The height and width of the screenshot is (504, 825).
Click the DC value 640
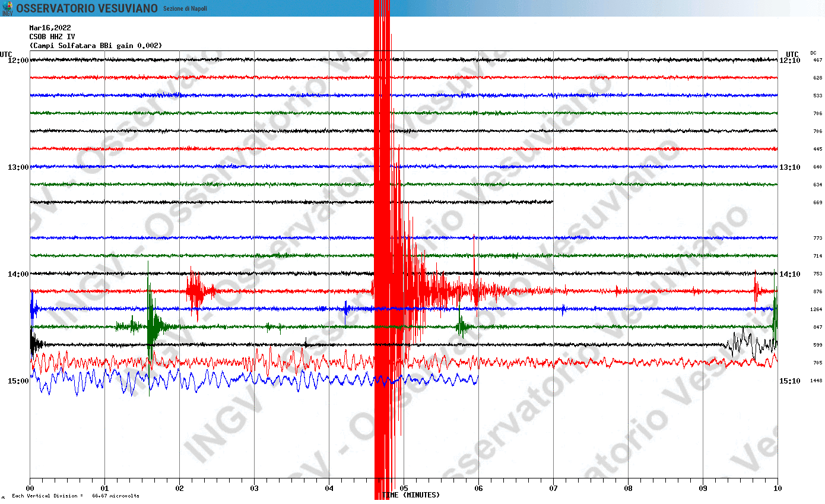click(x=817, y=167)
